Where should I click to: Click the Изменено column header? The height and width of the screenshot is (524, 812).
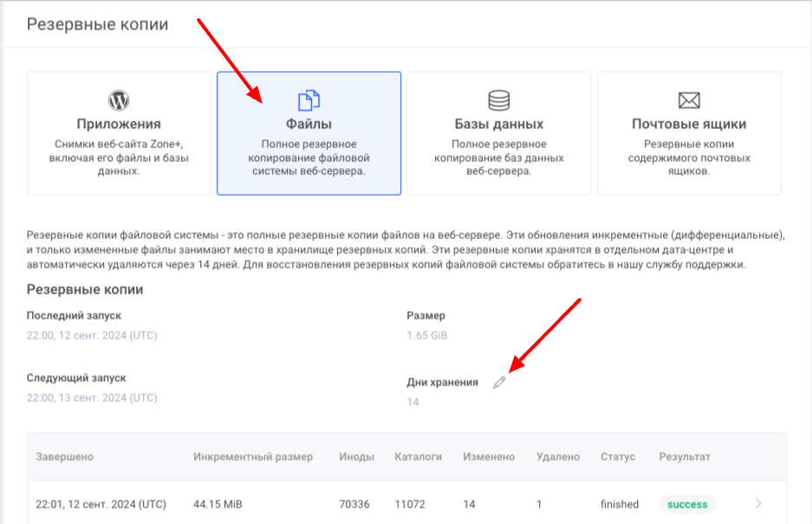click(489, 456)
